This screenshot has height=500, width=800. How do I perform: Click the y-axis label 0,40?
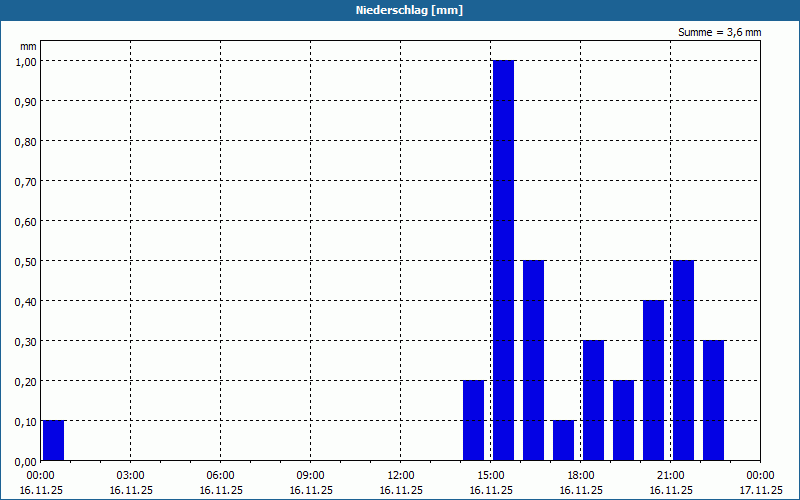26,302
